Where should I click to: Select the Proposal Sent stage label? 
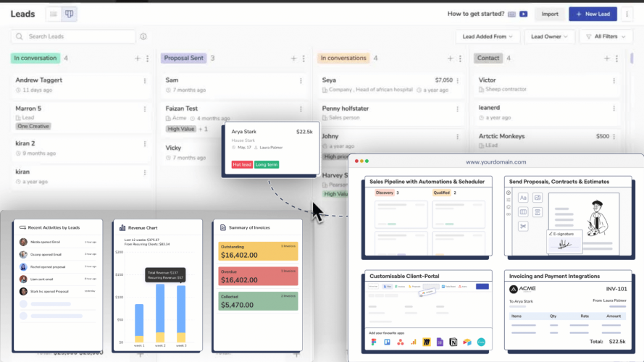pos(183,58)
